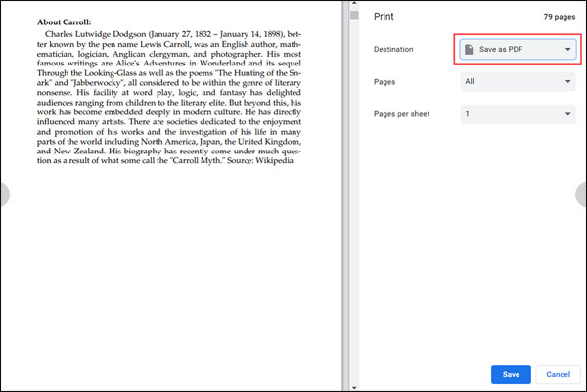
Task: Click the Cancel button
Action: click(x=558, y=374)
